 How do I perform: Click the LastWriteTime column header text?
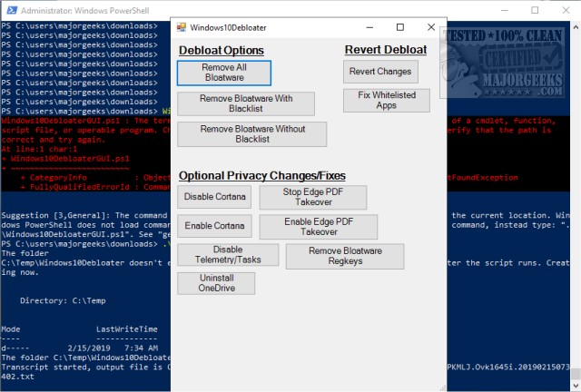(x=127, y=329)
